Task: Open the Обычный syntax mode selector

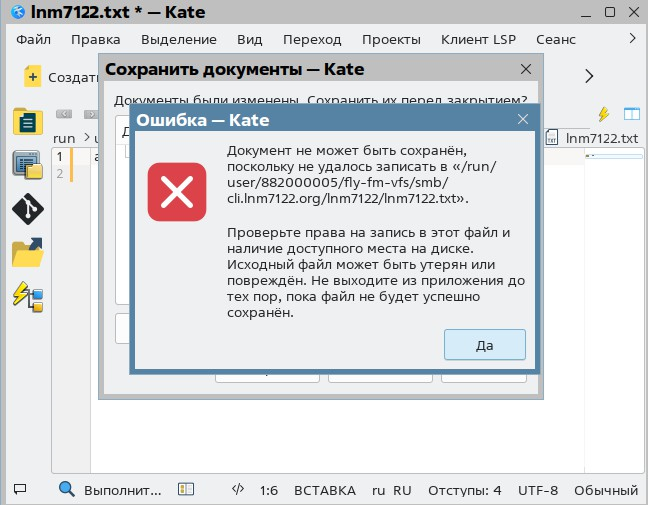Action: (x=606, y=491)
